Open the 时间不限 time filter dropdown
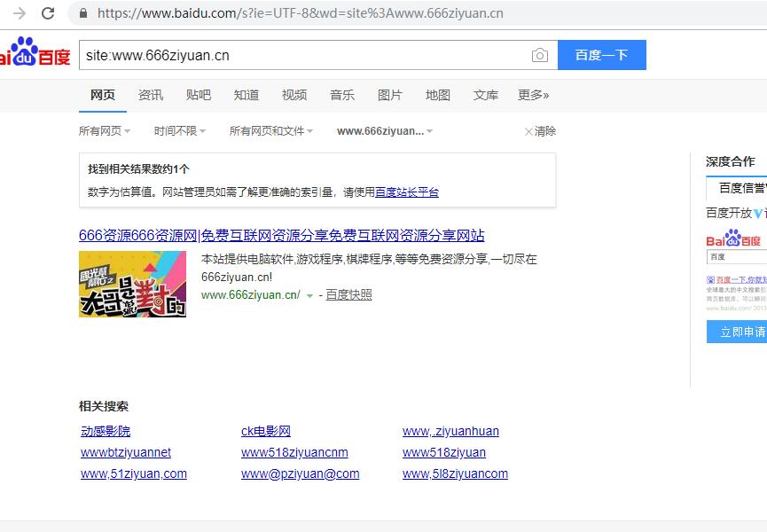The width and height of the screenshot is (767, 532). 179,130
